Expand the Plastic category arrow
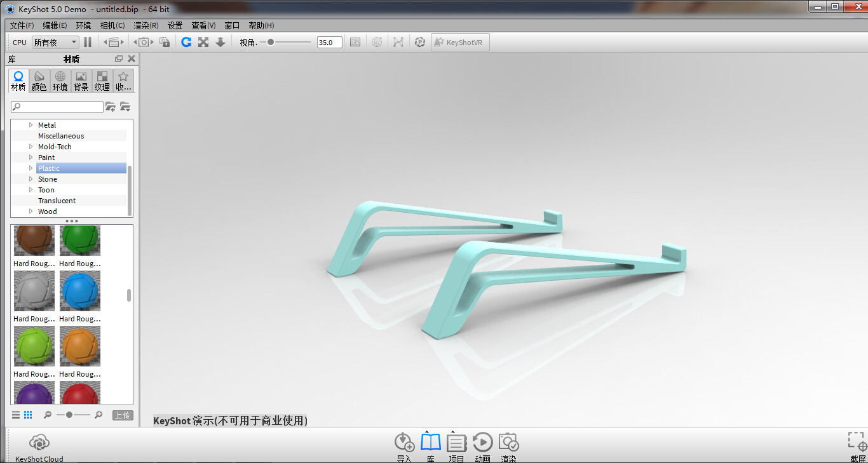Viewport: 868px width, 463px height. tap(31, 168)
